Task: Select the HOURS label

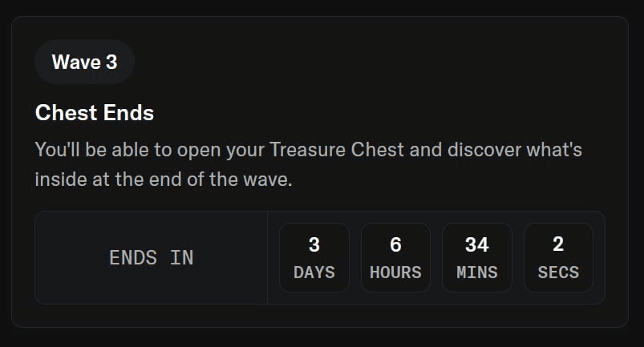Action: [x=395, y=272]
